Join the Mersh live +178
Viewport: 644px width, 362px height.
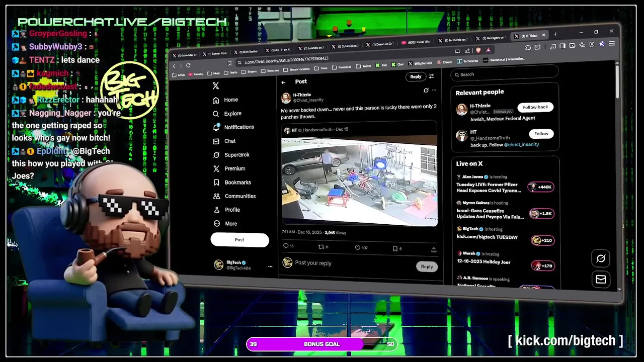click(x=543, y=266)
